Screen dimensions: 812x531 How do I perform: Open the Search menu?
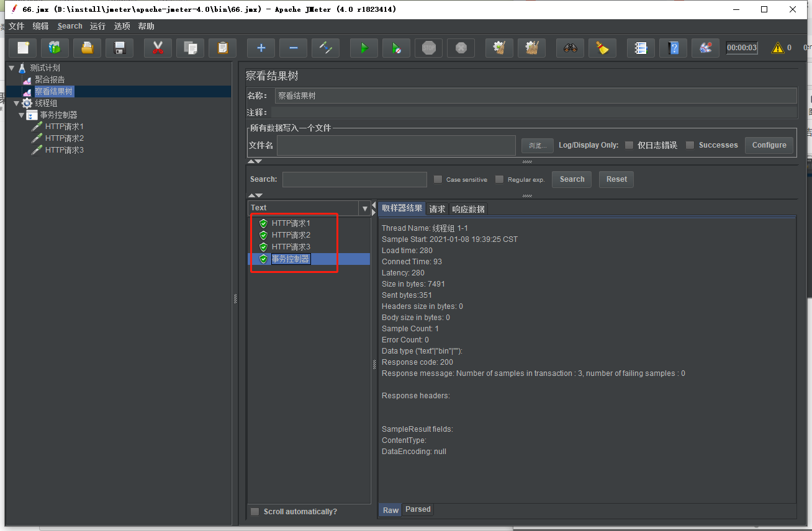70,26
